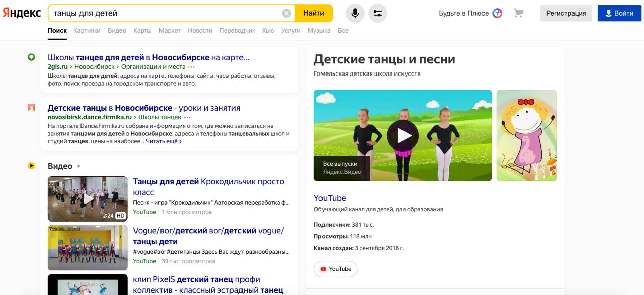
Task: Open the Все services tab
Action: coord(343,30)
